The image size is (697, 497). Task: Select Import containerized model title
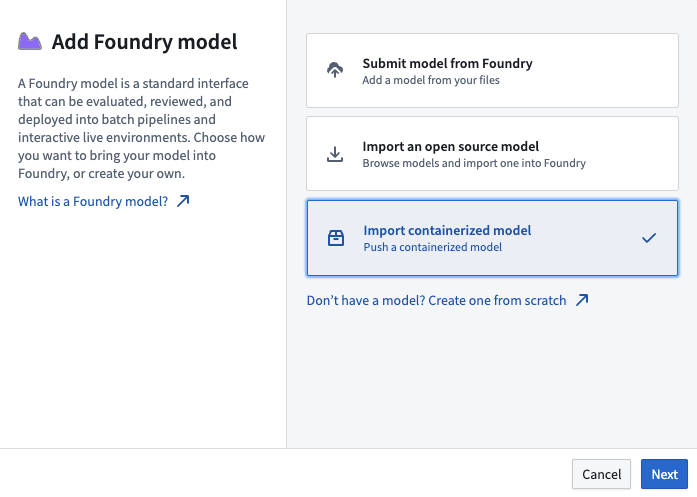(447, 230)
